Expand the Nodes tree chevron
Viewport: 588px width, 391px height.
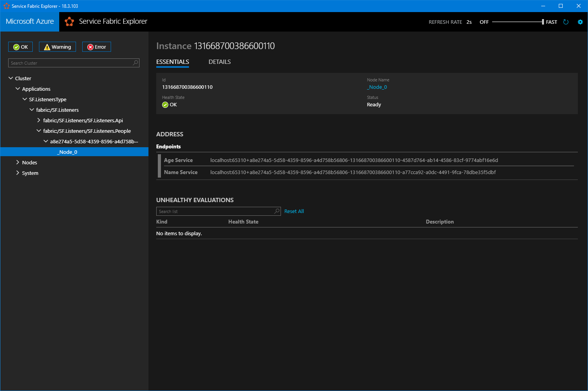pos(18,162)
